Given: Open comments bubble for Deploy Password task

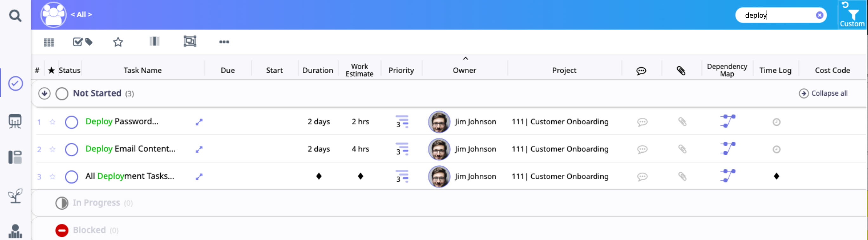Looking at the screenshot, I should click(642, 122).
